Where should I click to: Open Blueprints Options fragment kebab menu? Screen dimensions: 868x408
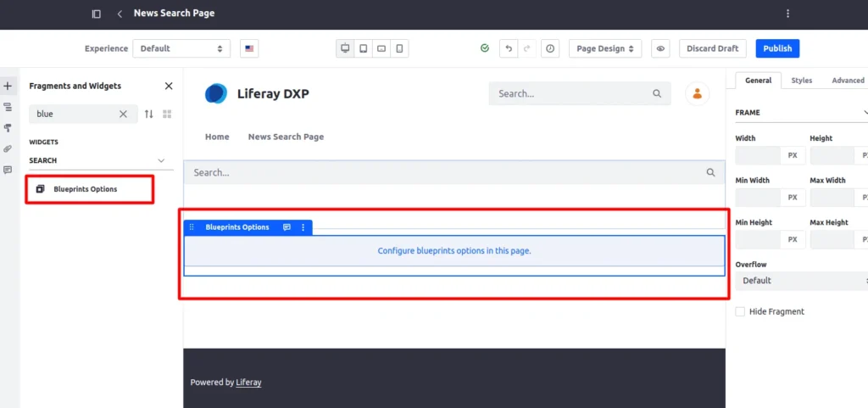pos(303,227)
